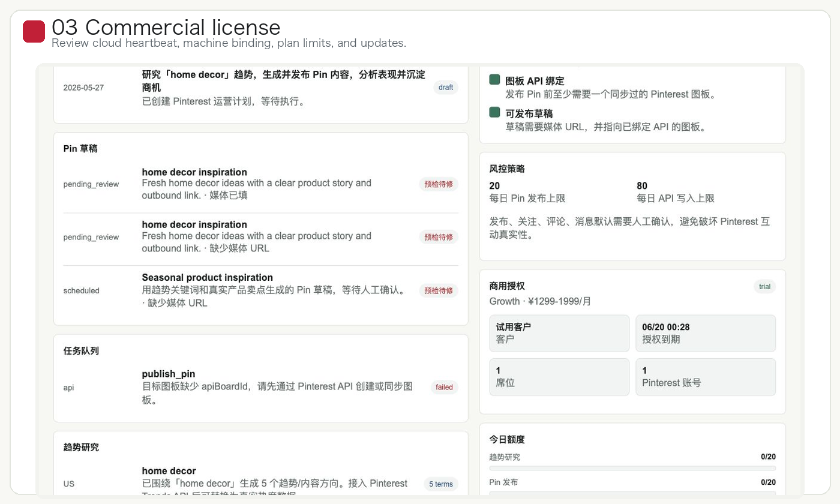The image size is (840, 504).
Task: Click the "scheduled" status label
Action: point(82,290)
